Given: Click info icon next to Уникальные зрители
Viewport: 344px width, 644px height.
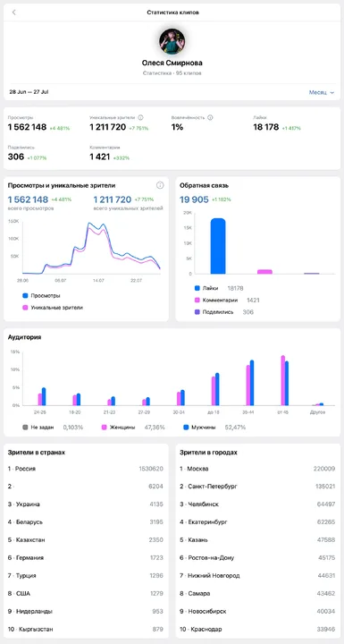Looking at the screenshot, I should tap(141, 117).
